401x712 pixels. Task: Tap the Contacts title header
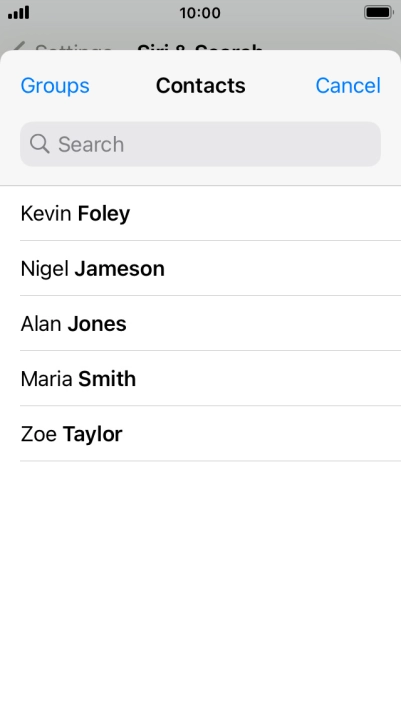pyautogui.click(x=200, y=85)
